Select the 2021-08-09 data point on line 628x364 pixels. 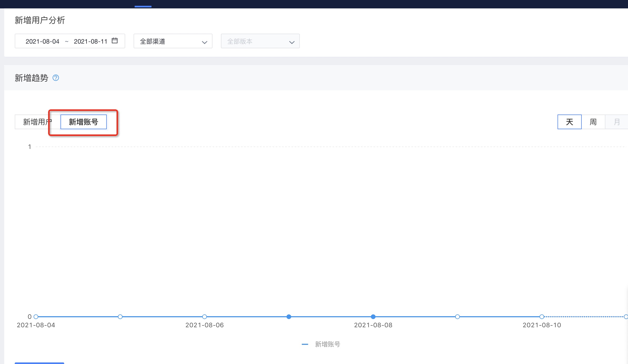(458, 317)
